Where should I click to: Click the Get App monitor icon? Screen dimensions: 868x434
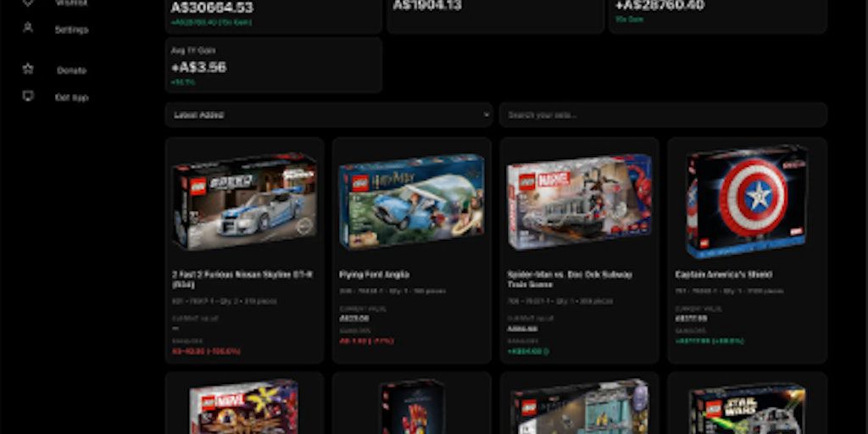[x=28, y=97]
